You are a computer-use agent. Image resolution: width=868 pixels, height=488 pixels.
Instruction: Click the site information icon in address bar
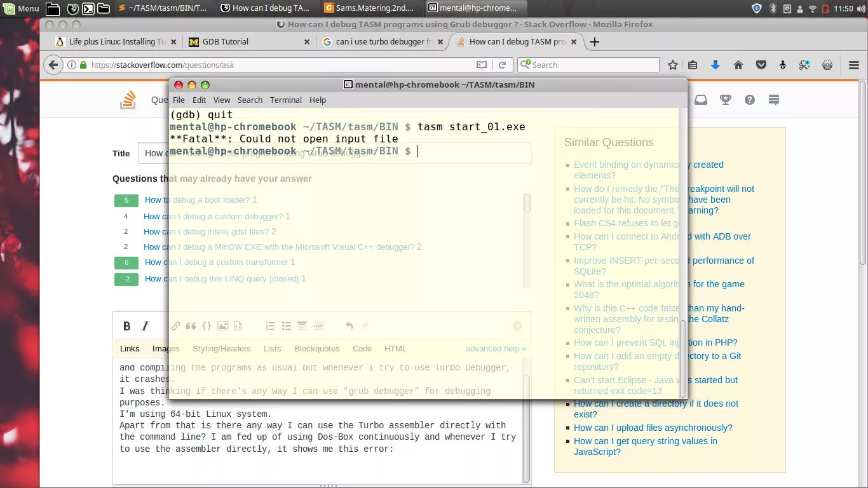pyautogui.click(x=71, y=65)
